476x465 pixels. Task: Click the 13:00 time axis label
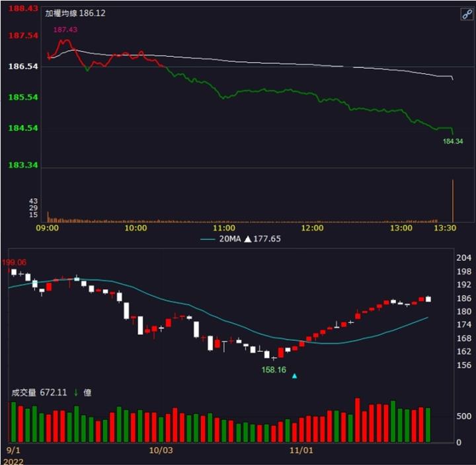point(401,228)
